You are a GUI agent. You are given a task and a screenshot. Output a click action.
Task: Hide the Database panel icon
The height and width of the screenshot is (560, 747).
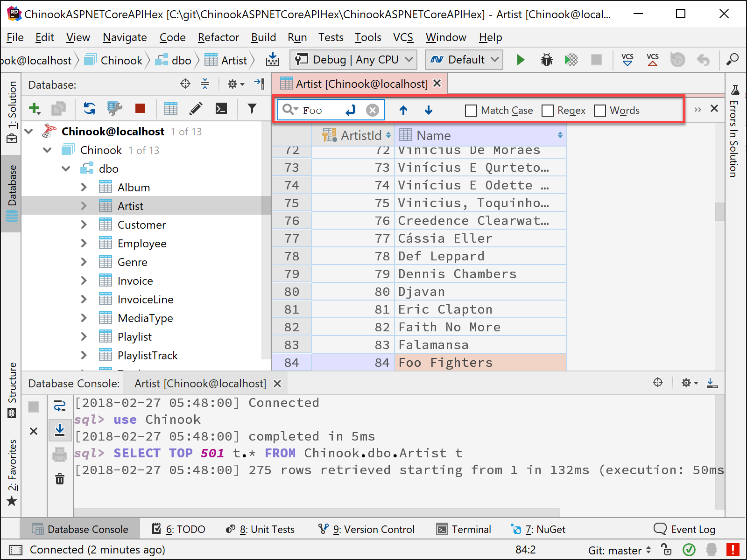click(x=259, y=84)
